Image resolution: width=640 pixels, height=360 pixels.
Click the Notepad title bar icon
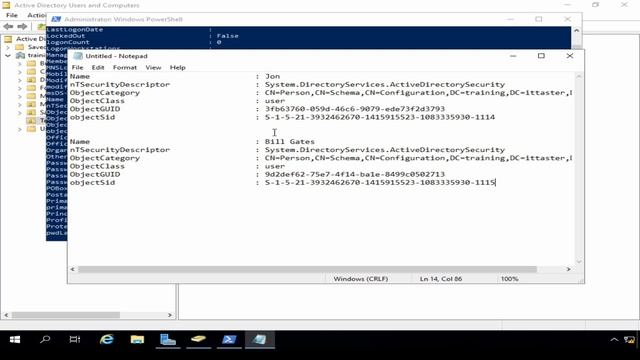(x=78, y=56)
